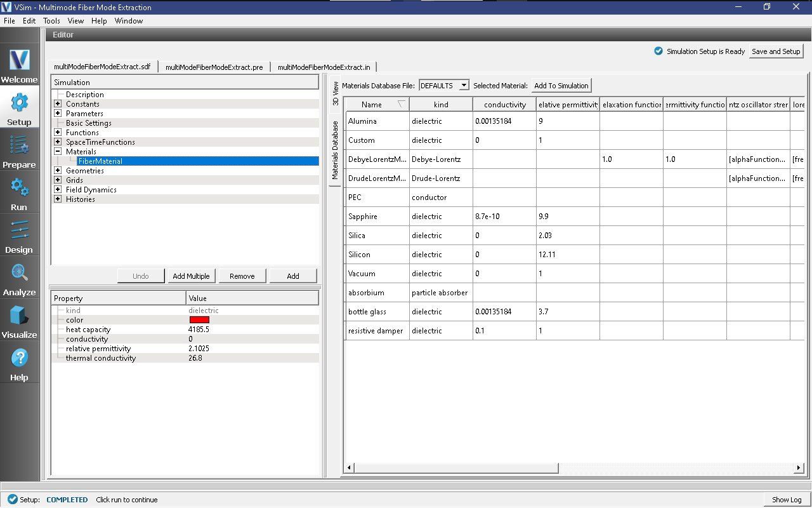Select the Alumina material row
The image size is (812, 508).
(x=574, y=121)
